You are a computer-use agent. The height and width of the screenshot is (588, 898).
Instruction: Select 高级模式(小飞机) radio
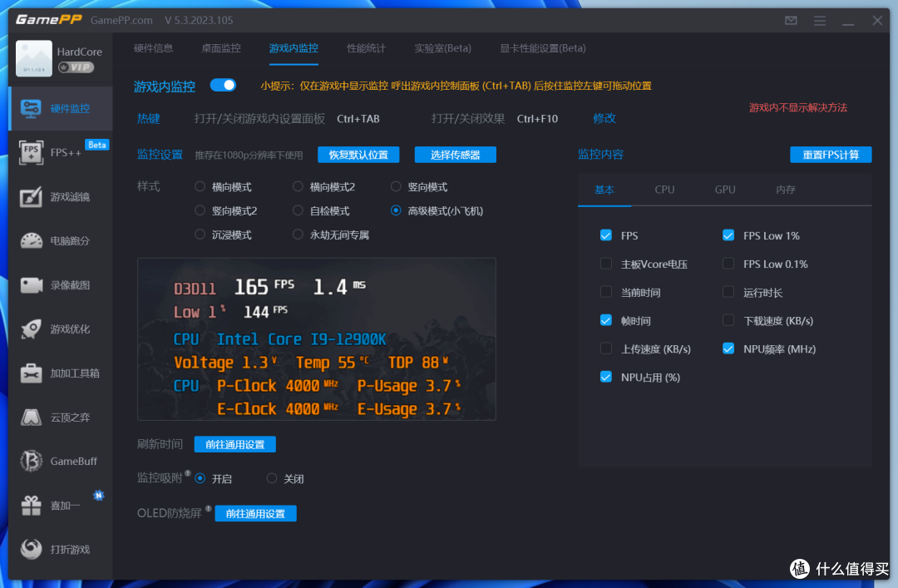pos(396,210)
